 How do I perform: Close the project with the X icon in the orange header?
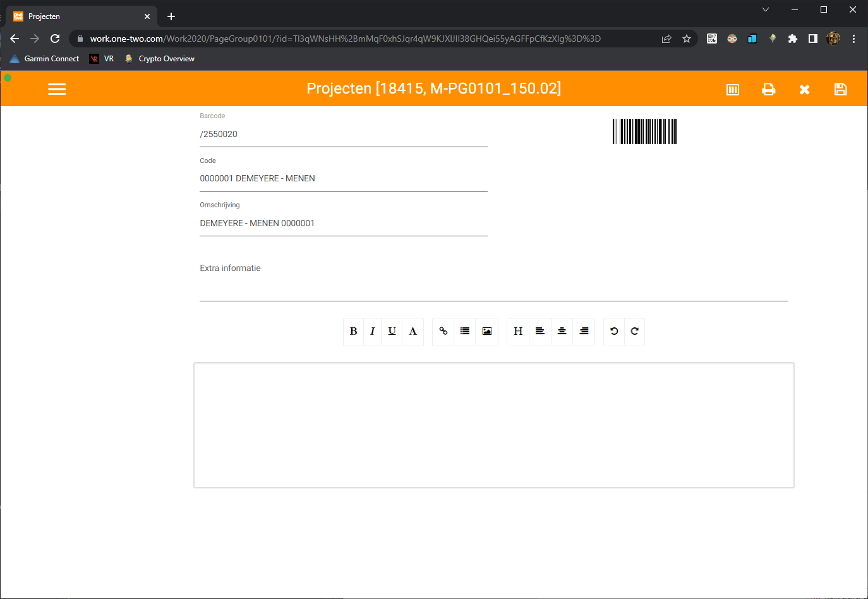(804, 90)
